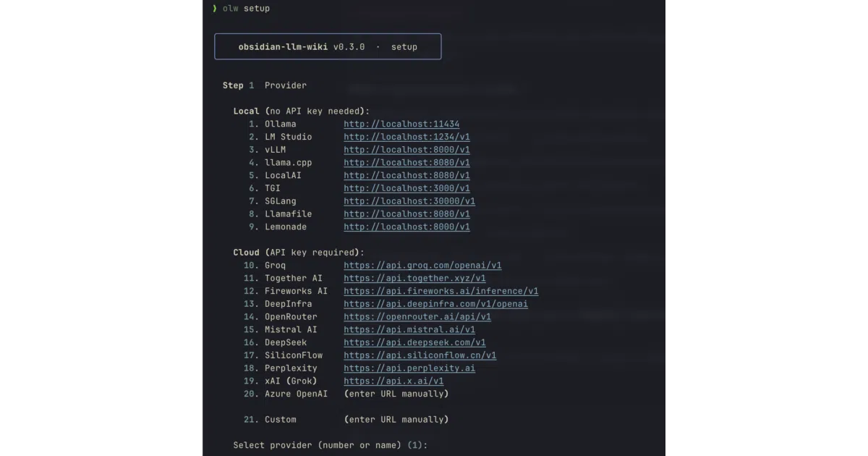Click the 'olw setup' command line
Image resolution: width=868 pixels, height=456 pixels.
click(x=247, y=9)
